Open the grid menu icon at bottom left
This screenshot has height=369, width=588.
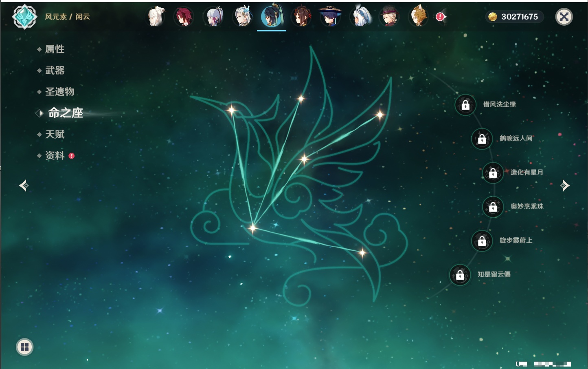tap(24, 347)
